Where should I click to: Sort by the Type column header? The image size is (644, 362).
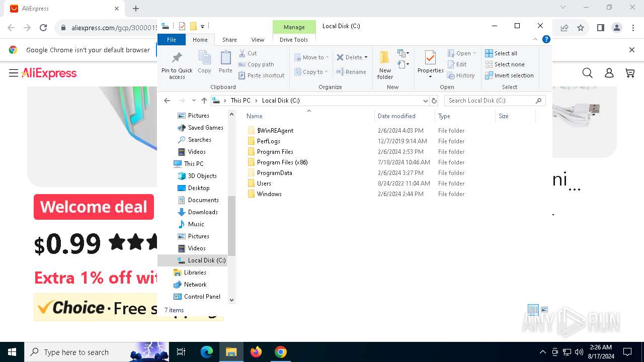(x=465, y=116)
